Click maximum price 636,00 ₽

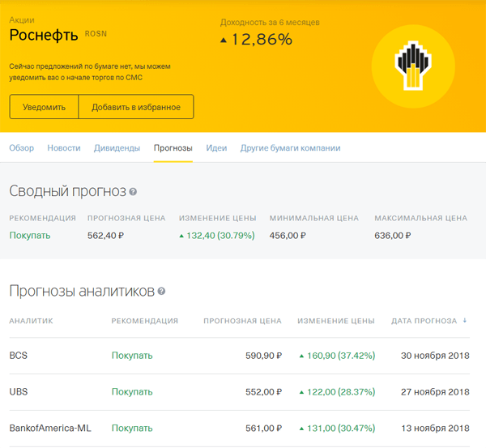392,235
